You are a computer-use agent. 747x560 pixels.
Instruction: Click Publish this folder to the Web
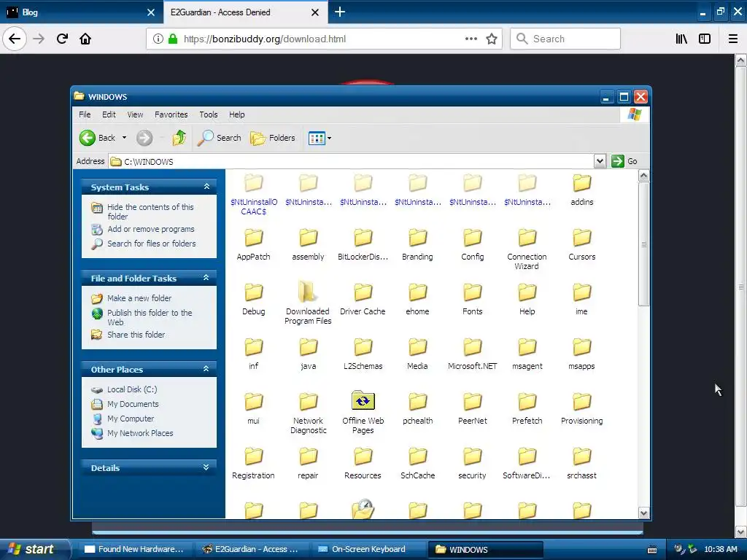pos(150,317)
